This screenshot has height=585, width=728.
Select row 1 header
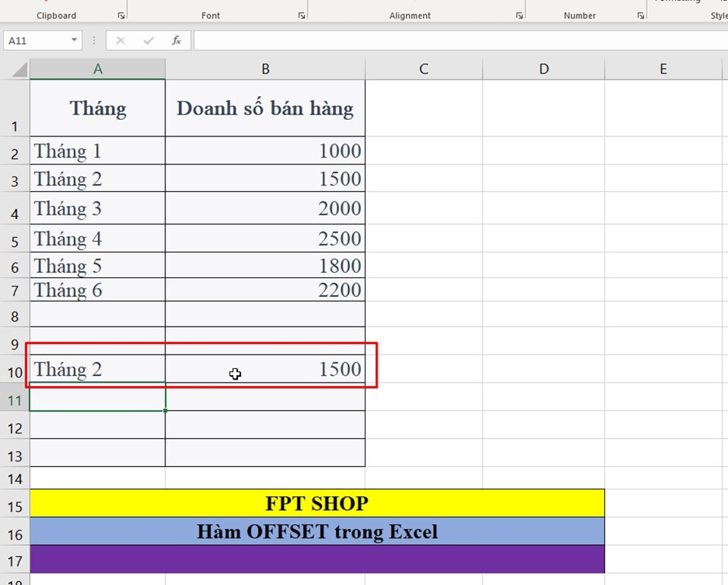[x=15, y=108]
